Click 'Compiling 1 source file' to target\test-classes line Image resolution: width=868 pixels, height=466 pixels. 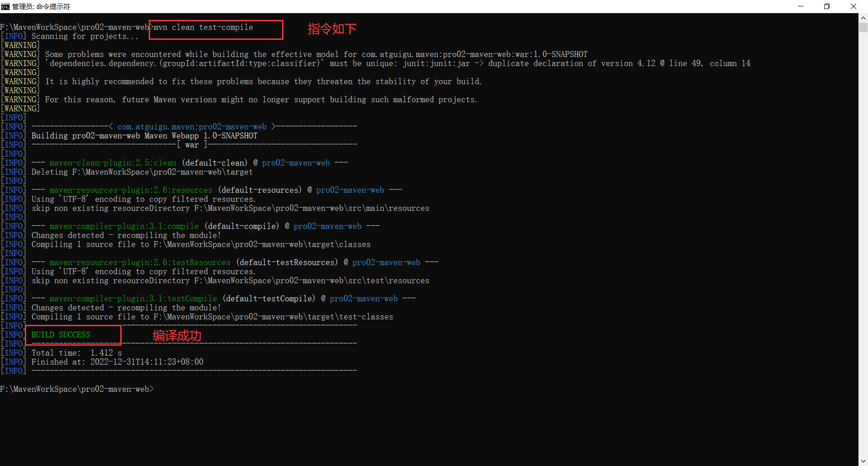point(212,317)
